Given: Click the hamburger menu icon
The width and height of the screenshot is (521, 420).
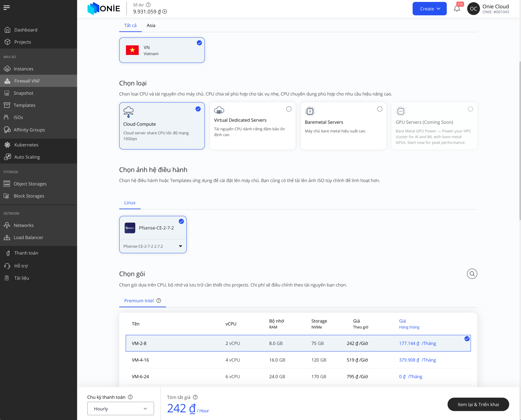Looking at the screenshot, I should pos(7,8).
